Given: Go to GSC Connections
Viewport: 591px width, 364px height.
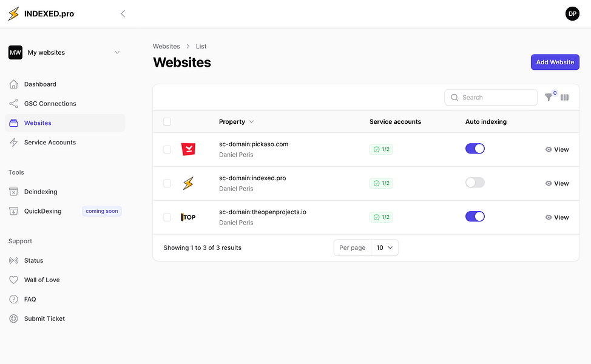Looking at the screenshot, I should pyautogui.click(x=65, y=104).
